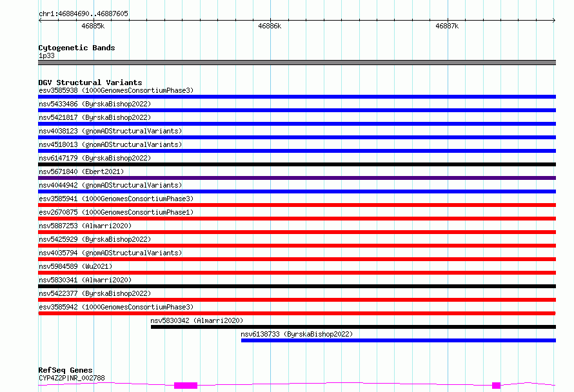Click the wide magenta CYP4Z2P exon block
This screenshot has height=392, width=574.
point(186,386)
